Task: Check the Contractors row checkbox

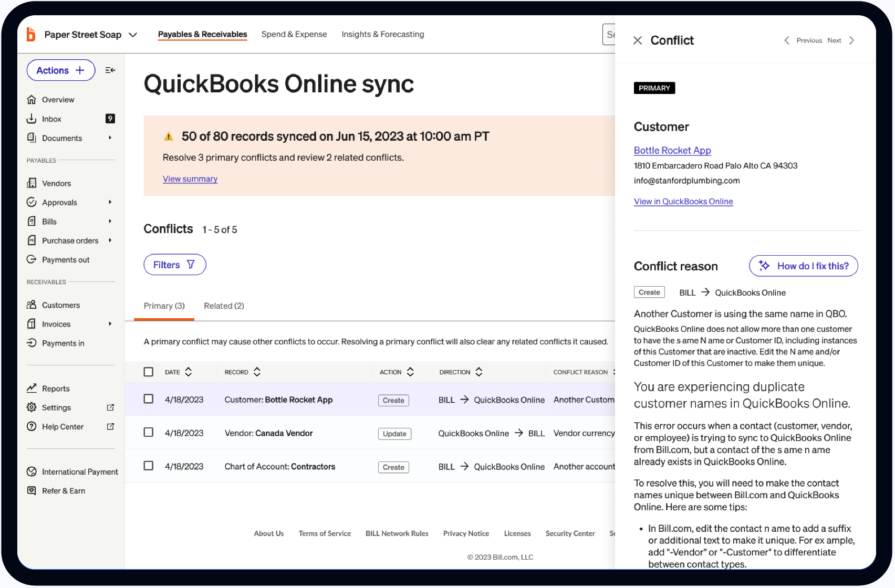Action: point(149,466)
